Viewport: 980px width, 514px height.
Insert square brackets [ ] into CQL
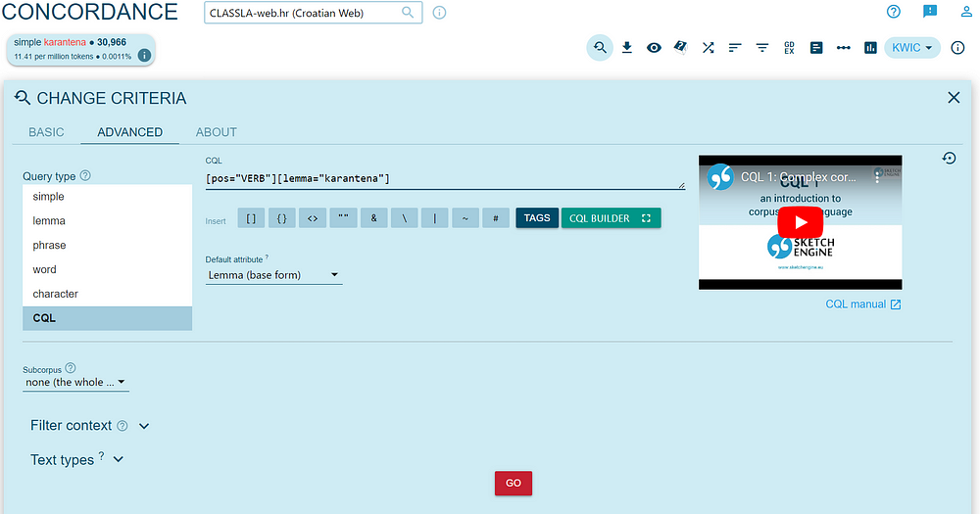251,218
